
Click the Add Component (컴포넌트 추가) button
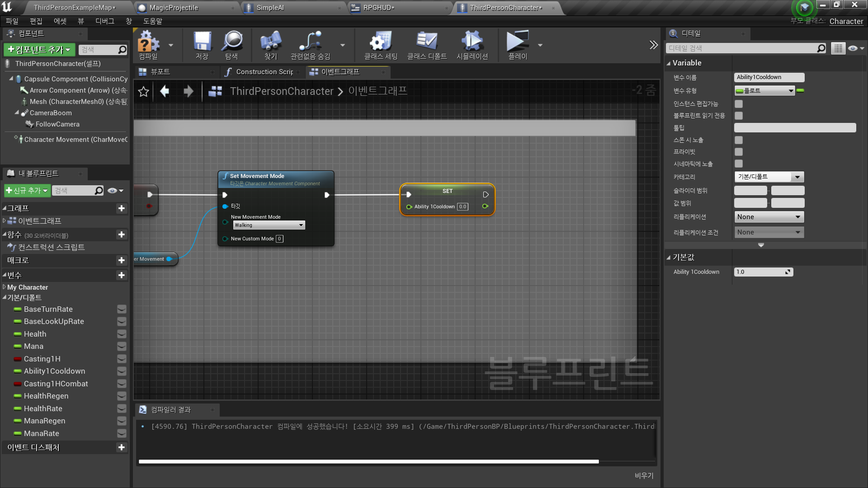coord(40,50)
